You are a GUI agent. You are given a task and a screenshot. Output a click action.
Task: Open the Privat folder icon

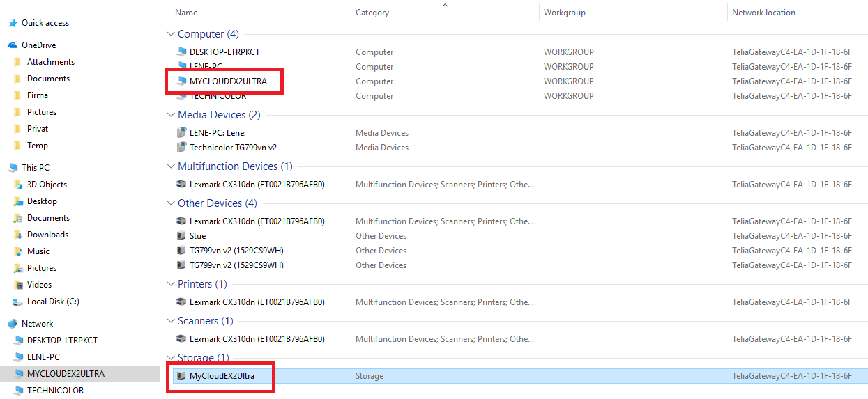click(17, 129)
